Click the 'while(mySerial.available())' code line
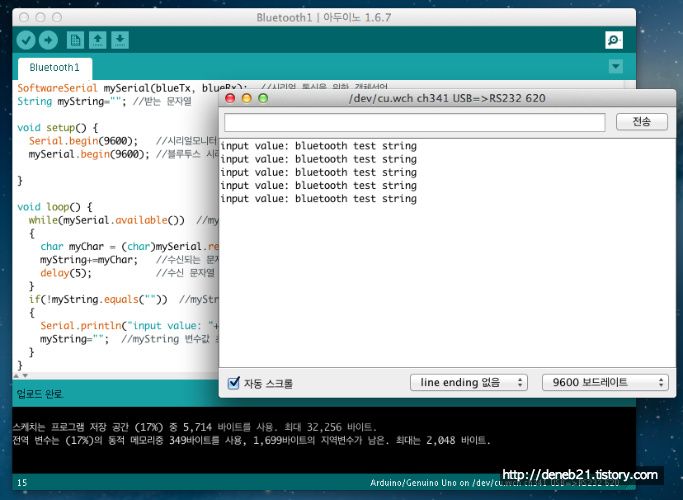This screenshot has width=683, height=500. 107,220
